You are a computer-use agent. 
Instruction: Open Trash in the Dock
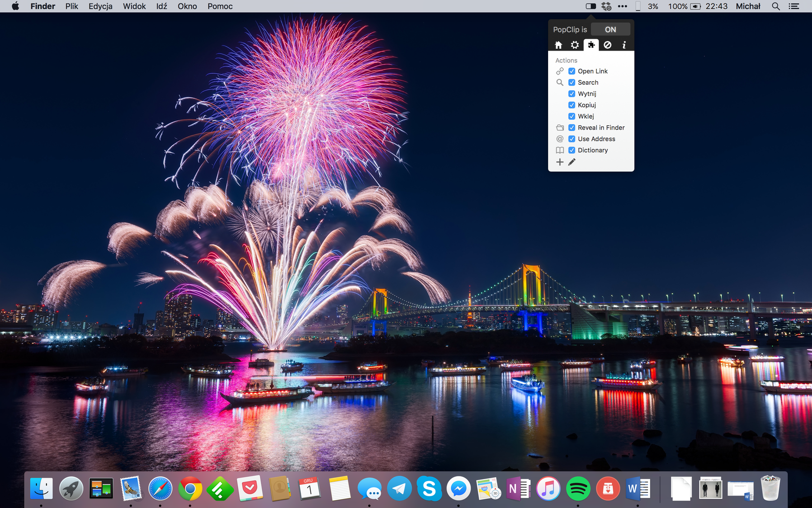(x=770, y=489)
